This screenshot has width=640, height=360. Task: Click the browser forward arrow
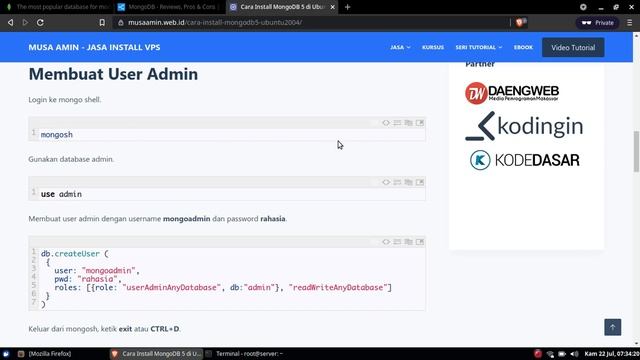click(25, 22)
